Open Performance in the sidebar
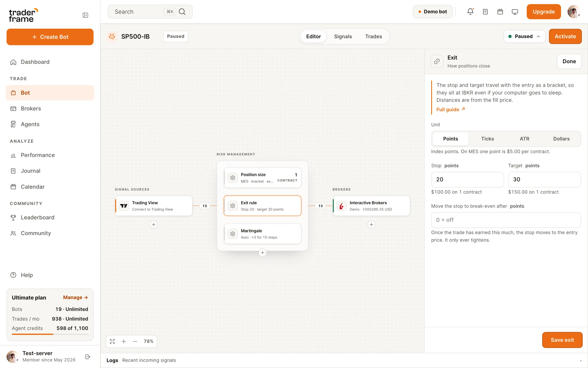This screenshot has width=588, height=368. (x=50, y=155)
